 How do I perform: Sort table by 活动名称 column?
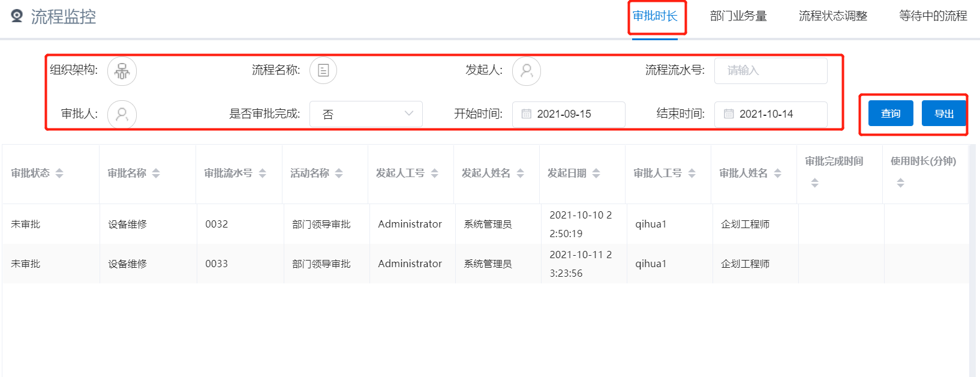pyautogui.click(x=339, y=173)
